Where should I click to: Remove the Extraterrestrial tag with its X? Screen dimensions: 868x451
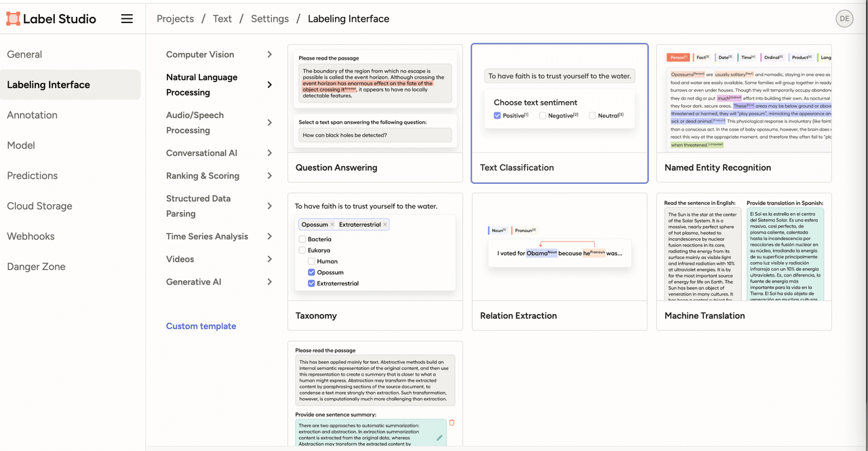point(385,224)
